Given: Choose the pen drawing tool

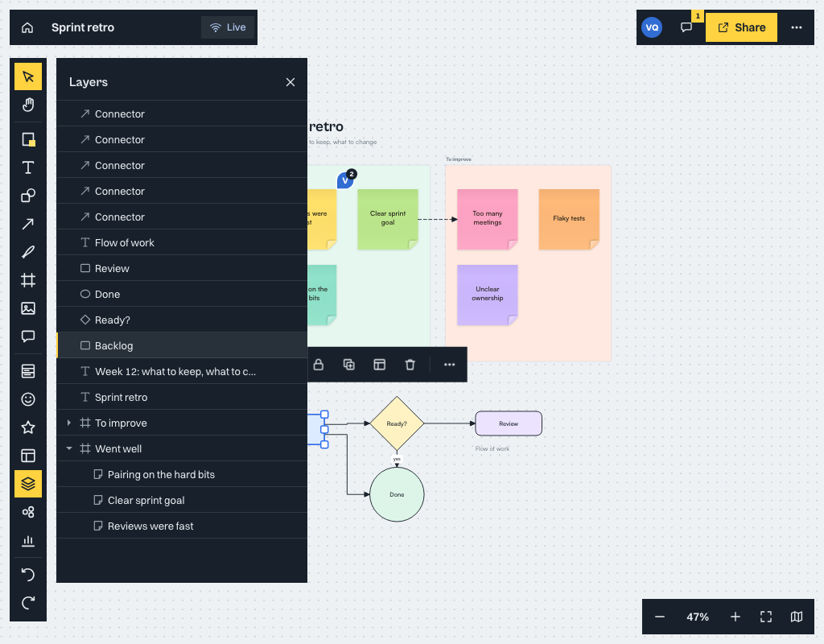Looking at the screenshot, I should coord(28,252).
